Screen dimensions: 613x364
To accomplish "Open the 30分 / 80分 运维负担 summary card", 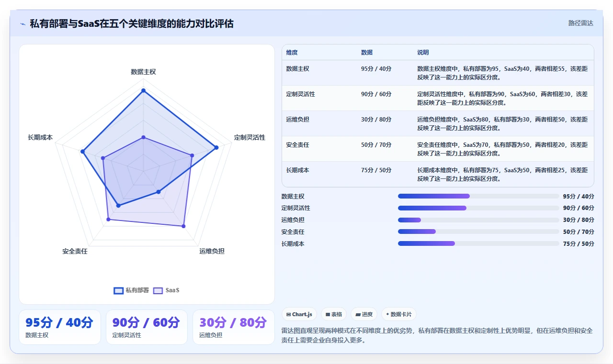I will 234,327.
